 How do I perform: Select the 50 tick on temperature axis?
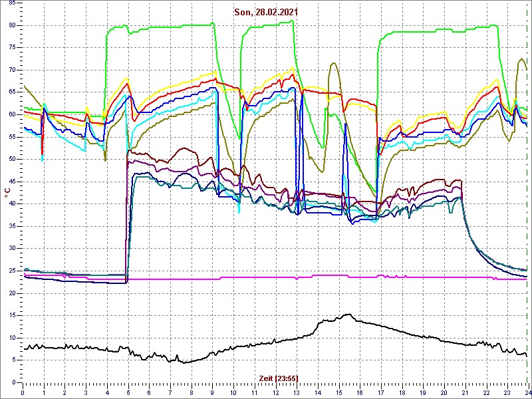pos(12,159)
